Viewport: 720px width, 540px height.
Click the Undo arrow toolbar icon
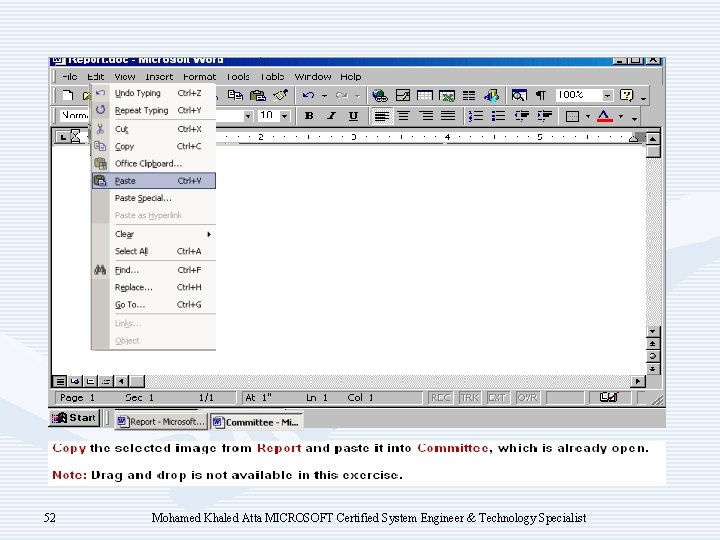pyautogui.click(x=308, y=96)
